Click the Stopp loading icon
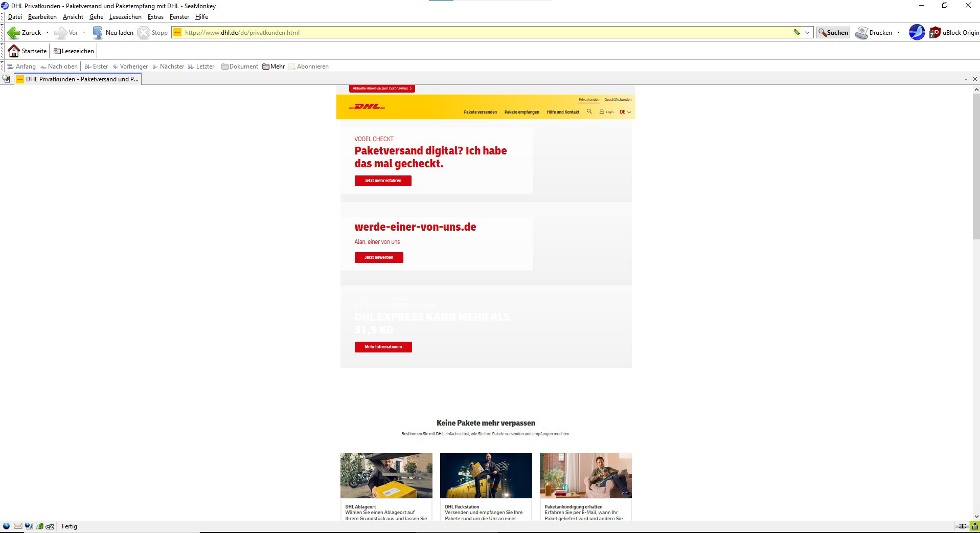The height and width of the screenshot is (533, 980). point(144,33)
